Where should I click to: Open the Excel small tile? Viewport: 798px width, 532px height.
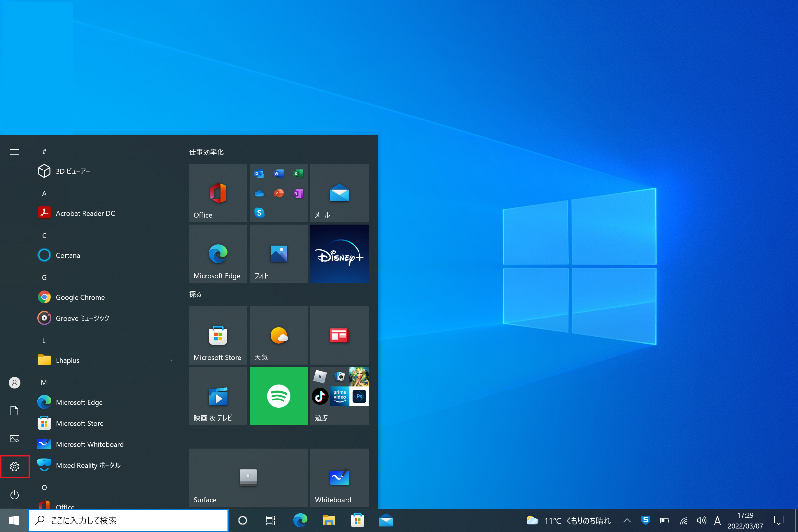click(298, 174)
